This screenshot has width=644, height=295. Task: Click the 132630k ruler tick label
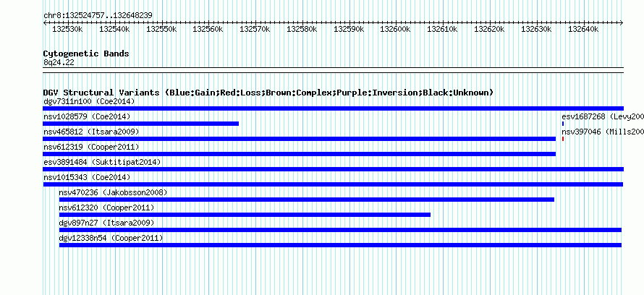pyautogui.click(x=536, y=29)
